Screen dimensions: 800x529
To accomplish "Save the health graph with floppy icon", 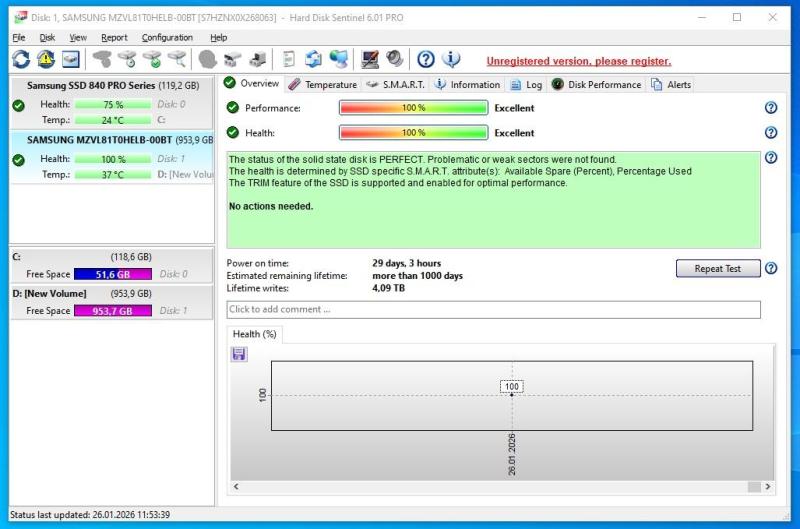I will [239, 354].
